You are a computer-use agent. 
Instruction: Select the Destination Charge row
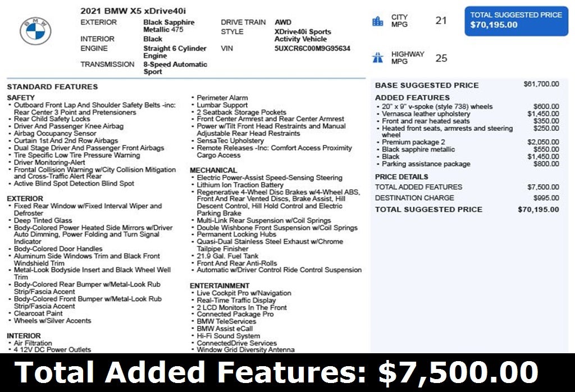pos(414,198)
